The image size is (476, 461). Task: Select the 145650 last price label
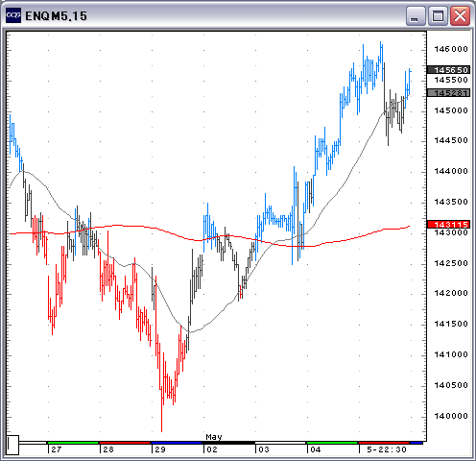tap(449, 70)
